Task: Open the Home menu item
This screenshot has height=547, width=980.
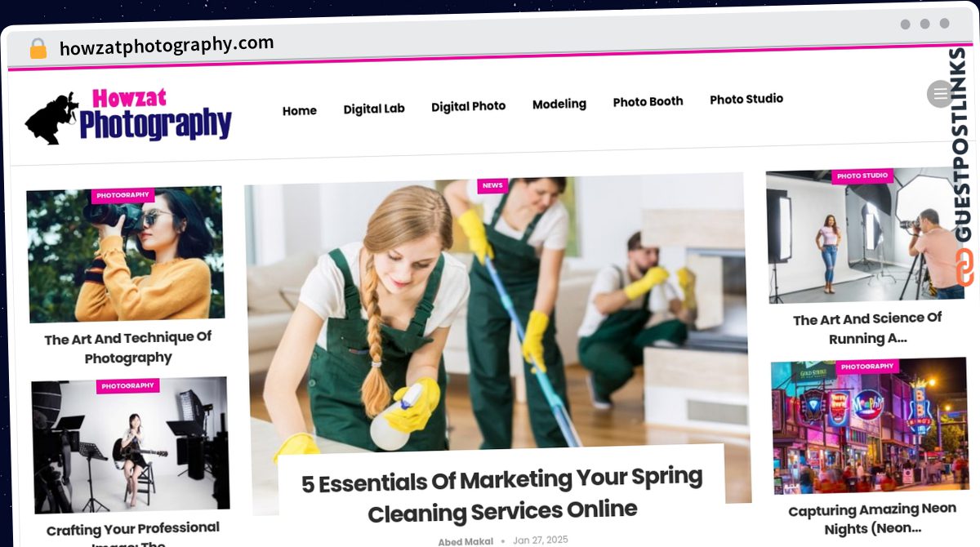Action: (x=300, y=110)
